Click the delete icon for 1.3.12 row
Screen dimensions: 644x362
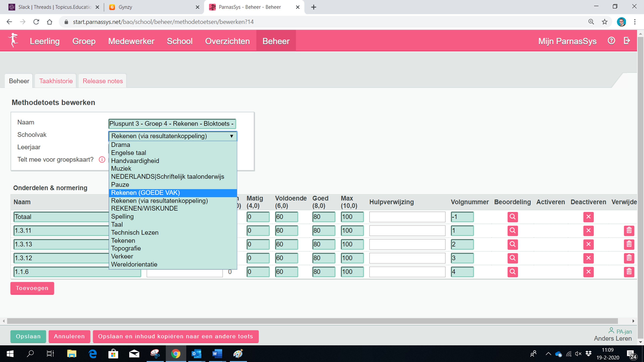[x=629, y=258]
